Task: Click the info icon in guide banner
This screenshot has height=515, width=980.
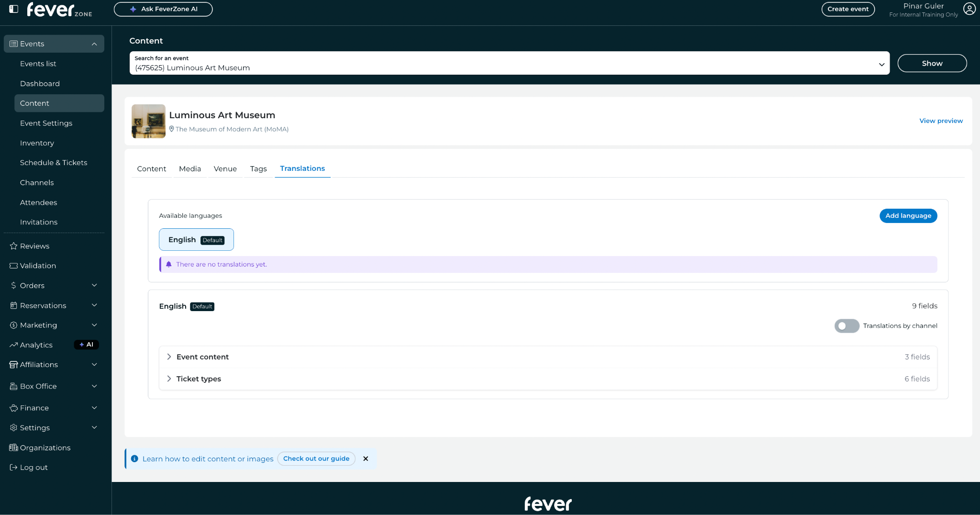Action: (134, 459)
